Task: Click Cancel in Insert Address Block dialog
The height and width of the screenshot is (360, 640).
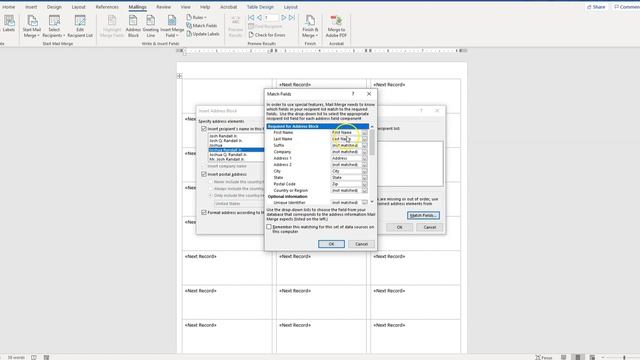Action: click(x=430, y=227)
